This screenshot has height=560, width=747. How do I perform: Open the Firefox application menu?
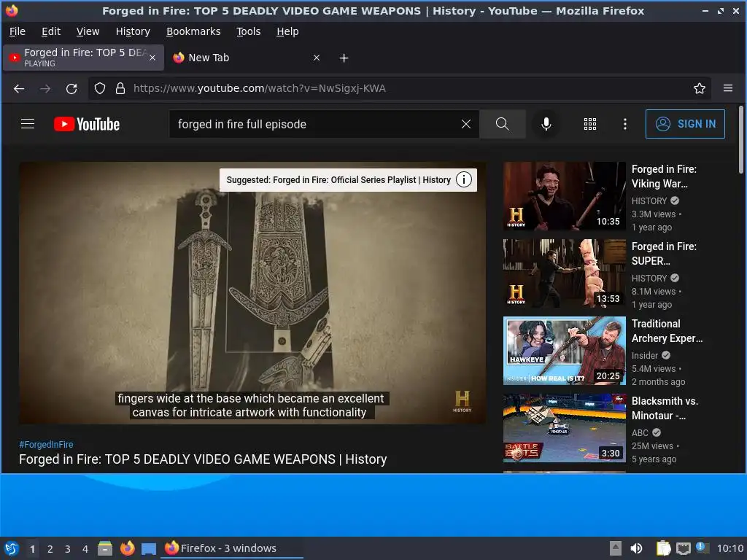tap(727, 88)
